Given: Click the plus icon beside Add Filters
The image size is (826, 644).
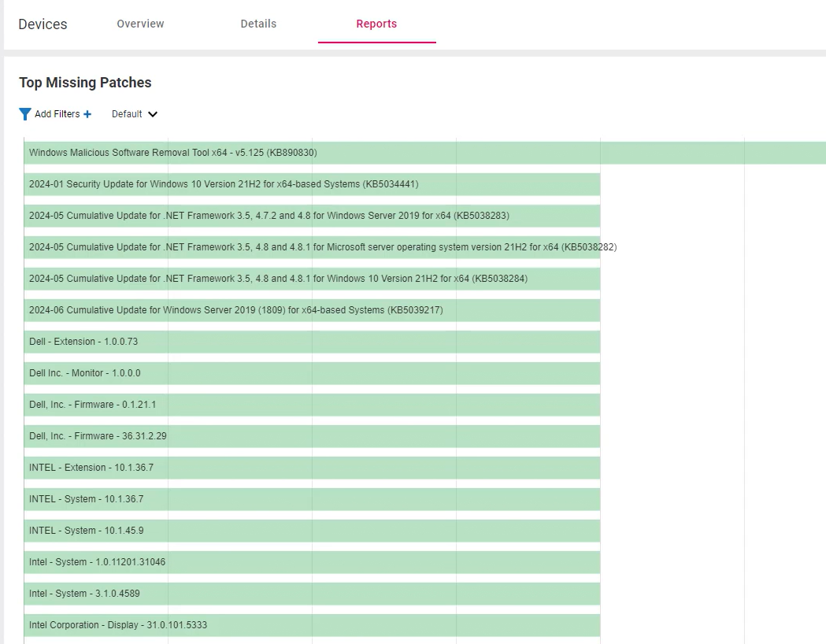Looking at the screenshot, I should click(87, 114).
